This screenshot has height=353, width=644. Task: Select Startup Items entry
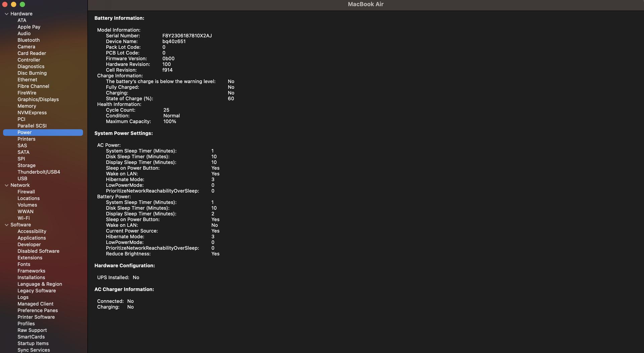point(33,344)
